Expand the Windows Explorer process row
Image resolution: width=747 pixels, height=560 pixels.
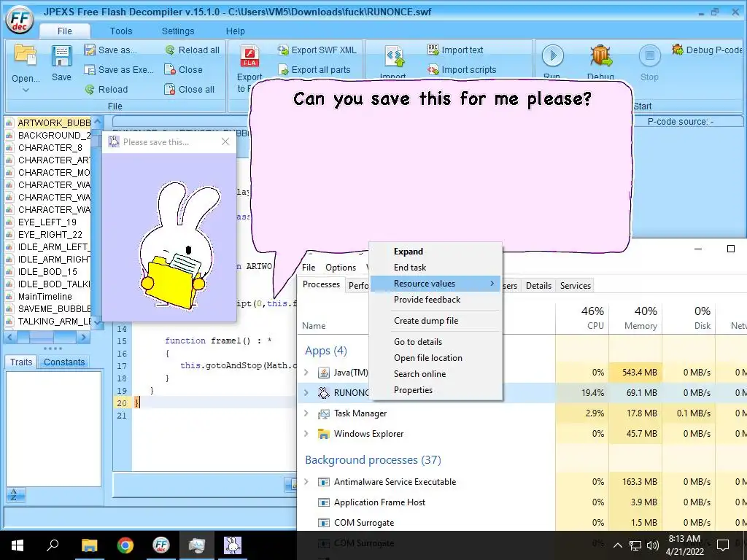click(x=306, y=433)
